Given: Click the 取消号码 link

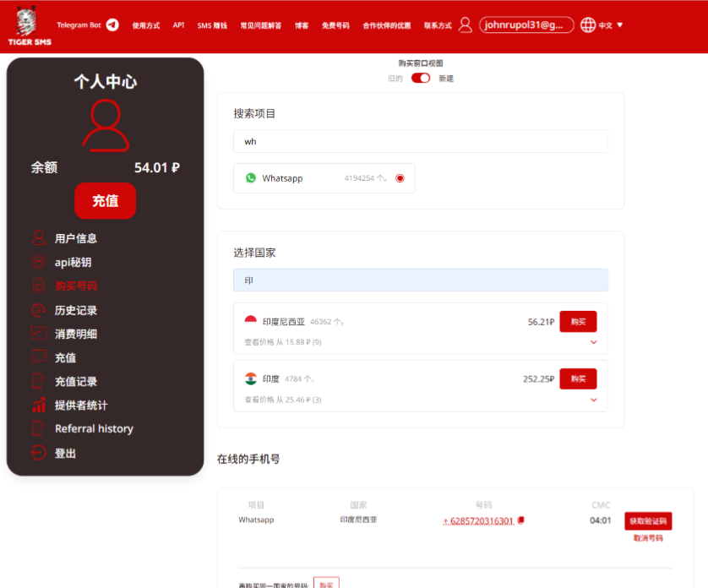Looking at the screenshot, I should coord(648,538).
